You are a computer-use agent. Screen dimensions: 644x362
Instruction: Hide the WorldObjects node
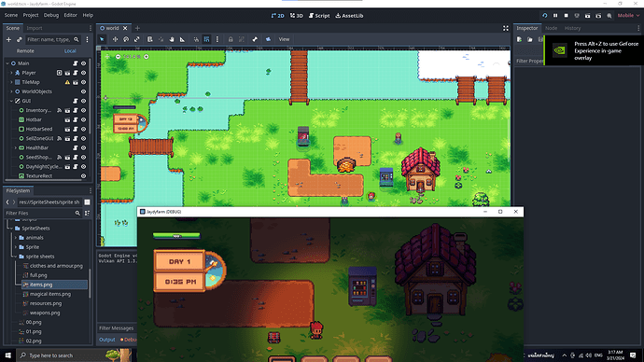pos(83,91)
